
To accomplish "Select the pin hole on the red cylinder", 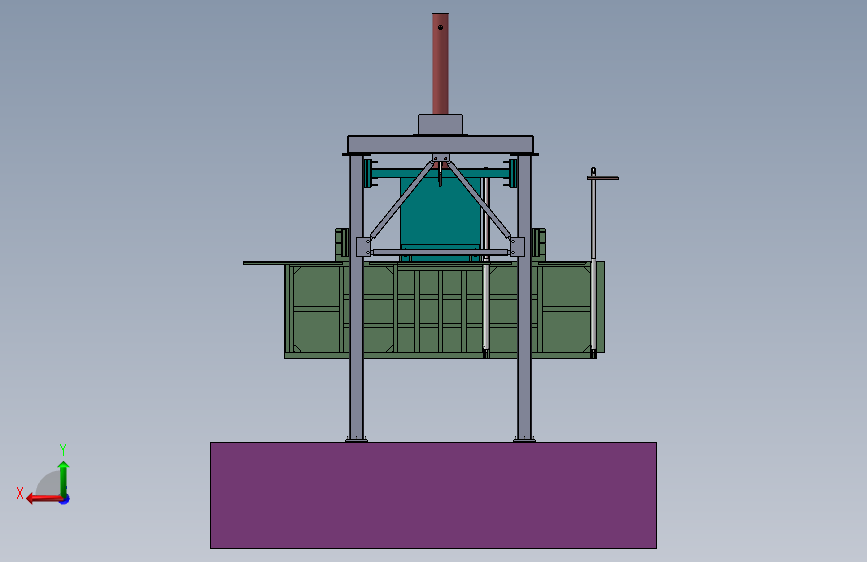I will click(440, 27).
